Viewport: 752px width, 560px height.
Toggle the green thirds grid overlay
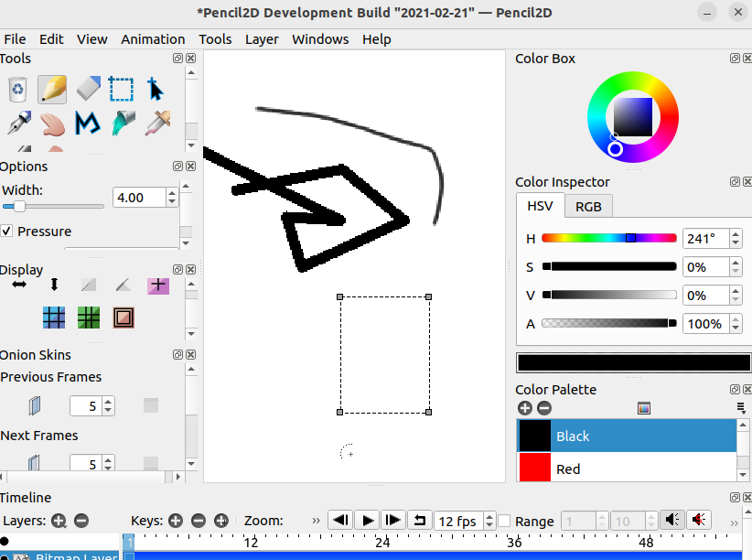click(89, 318)
